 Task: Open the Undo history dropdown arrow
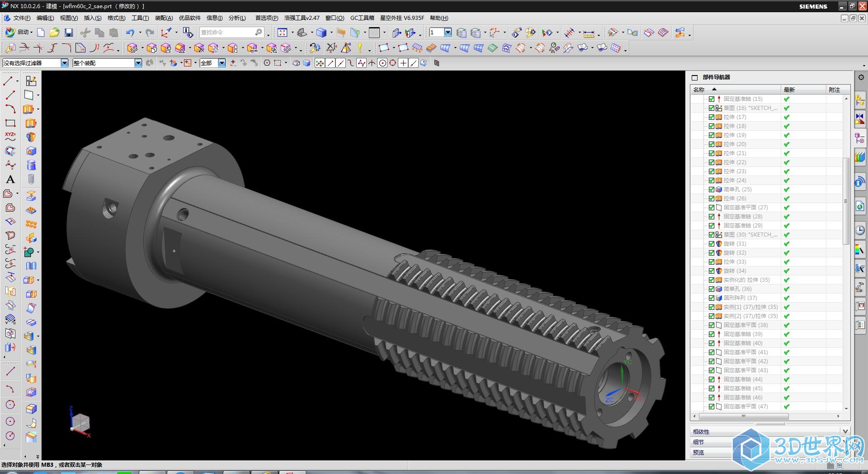140,33
